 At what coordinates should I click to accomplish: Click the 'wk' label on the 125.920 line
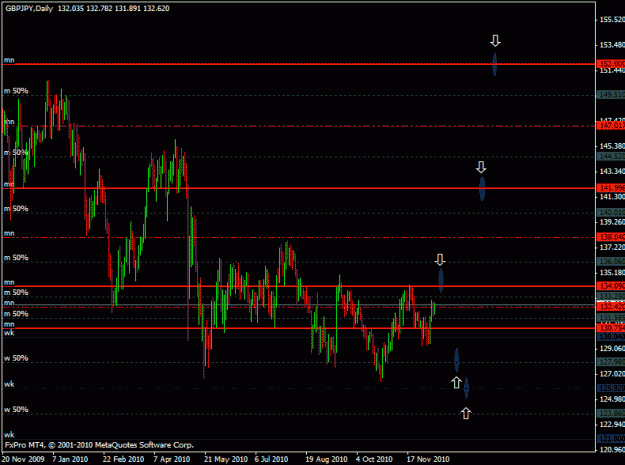9,384
